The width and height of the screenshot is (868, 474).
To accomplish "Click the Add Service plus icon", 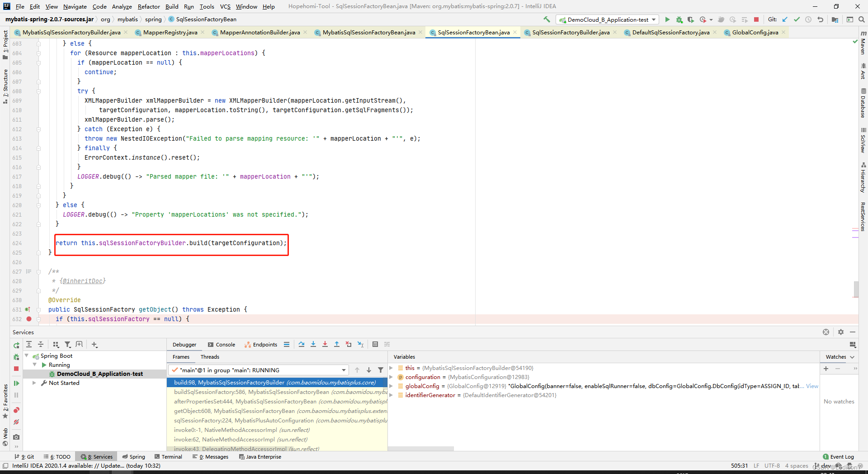I will click(94, 344).
